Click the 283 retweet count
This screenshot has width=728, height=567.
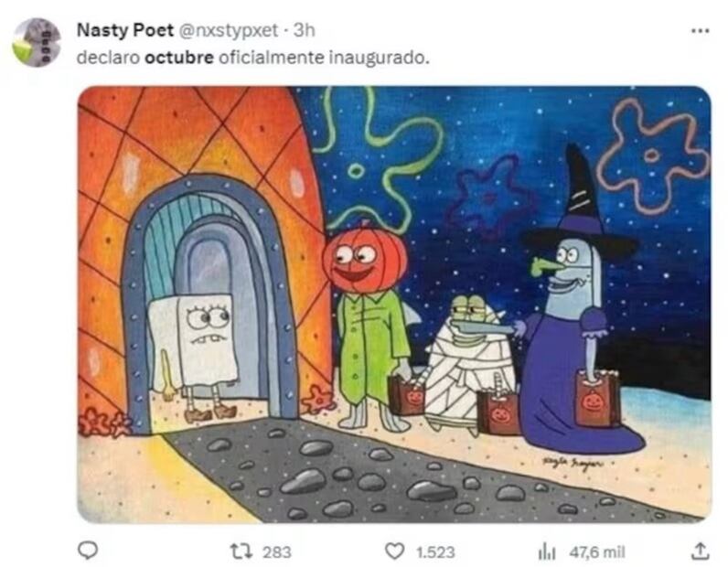(x=277, y=551)
